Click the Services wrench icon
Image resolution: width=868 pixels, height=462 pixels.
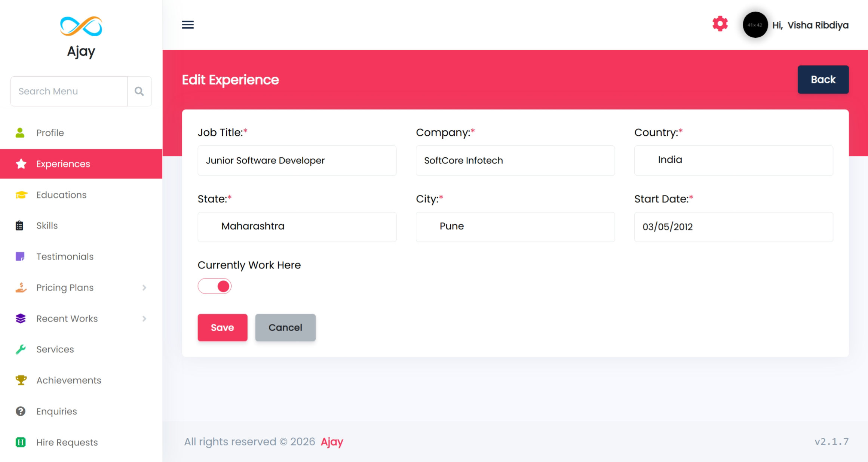(x=21, y=349)
